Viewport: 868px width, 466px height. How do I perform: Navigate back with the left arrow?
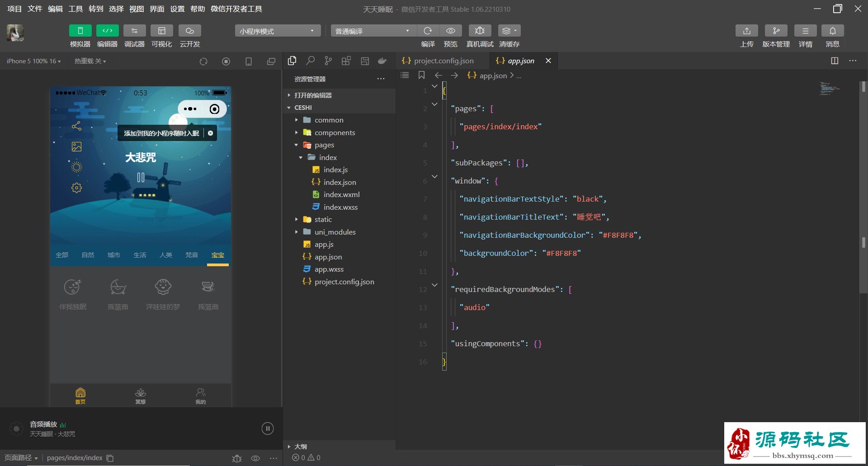(x=438, y=75)
